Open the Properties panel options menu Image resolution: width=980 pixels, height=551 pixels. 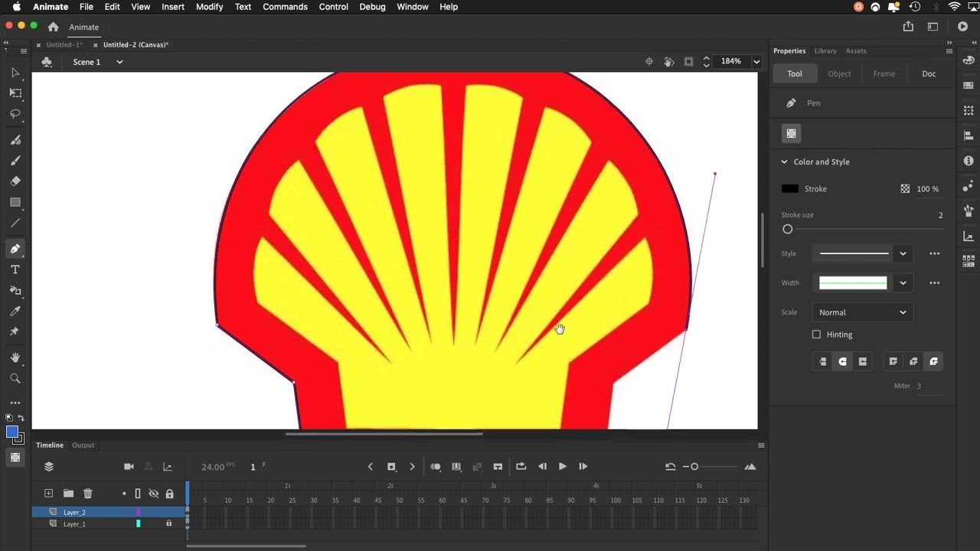pyautogui.click(x=949, y=51)
